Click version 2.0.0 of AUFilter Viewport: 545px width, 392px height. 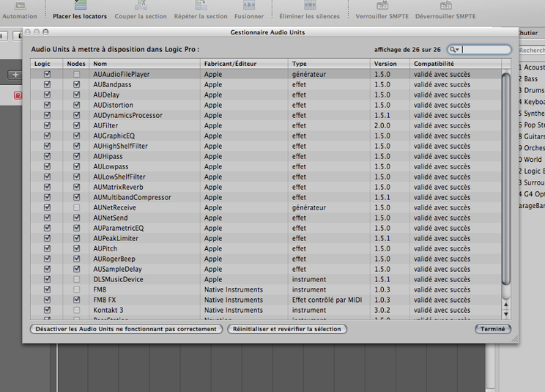[x=382, y=125]
